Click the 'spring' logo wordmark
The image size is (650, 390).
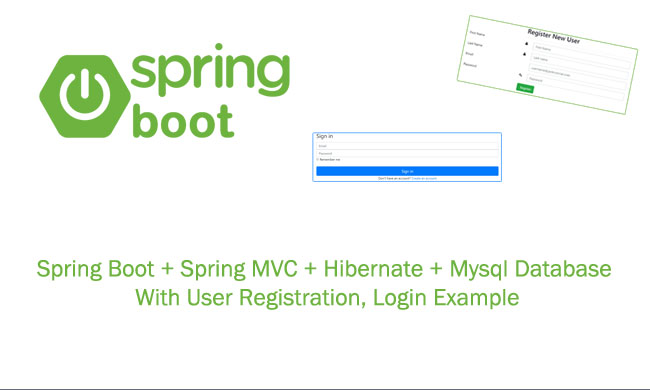pyautogui.click(x=210, y=70)
